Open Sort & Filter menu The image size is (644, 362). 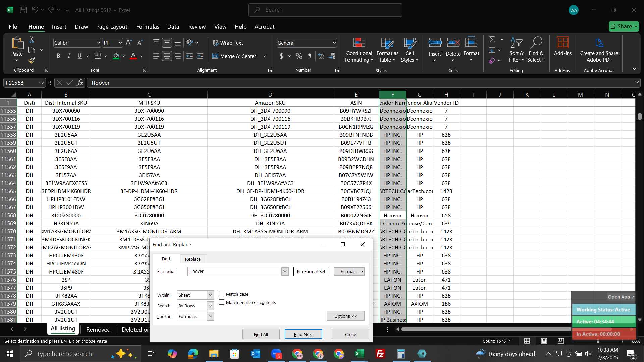pos(516,50)
